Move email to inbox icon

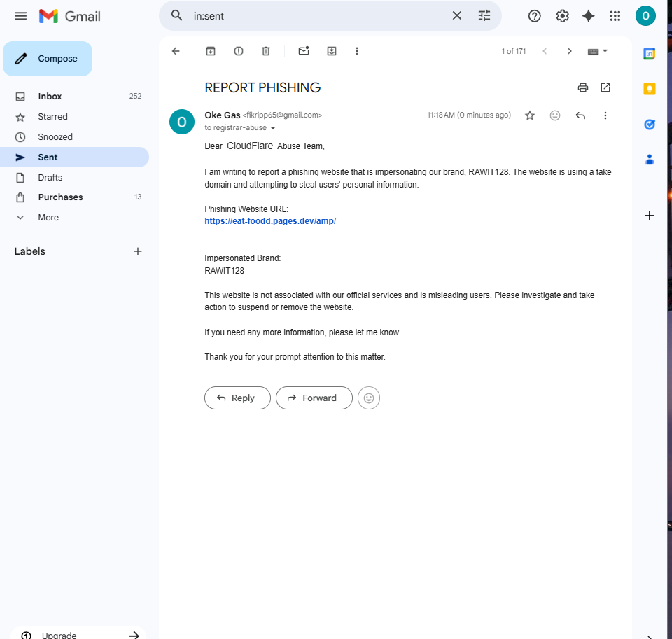point(332,51)
